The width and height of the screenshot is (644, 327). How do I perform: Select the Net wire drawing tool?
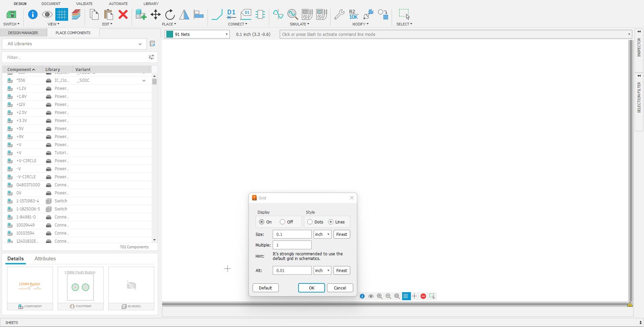click(x=217, y=14)
